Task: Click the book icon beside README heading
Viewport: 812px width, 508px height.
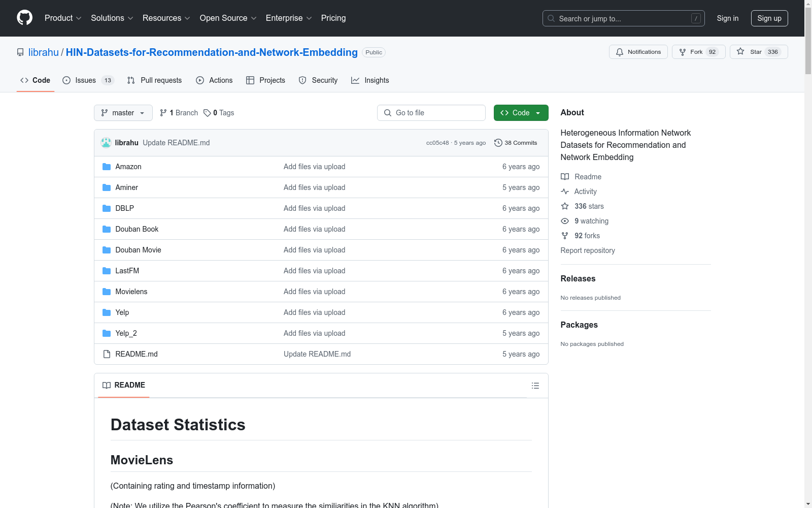Action: (x=107, y=385)
